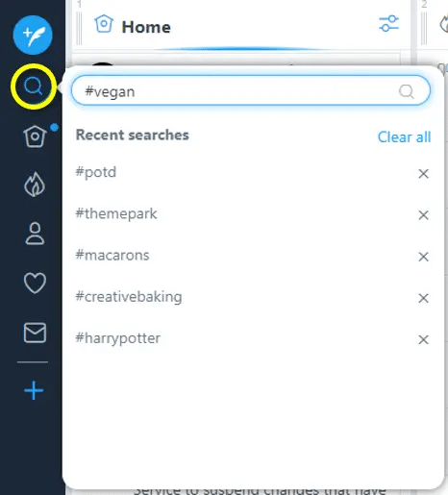Click the #vegan search input field
The image size is (448, 495).
(251, 90)
